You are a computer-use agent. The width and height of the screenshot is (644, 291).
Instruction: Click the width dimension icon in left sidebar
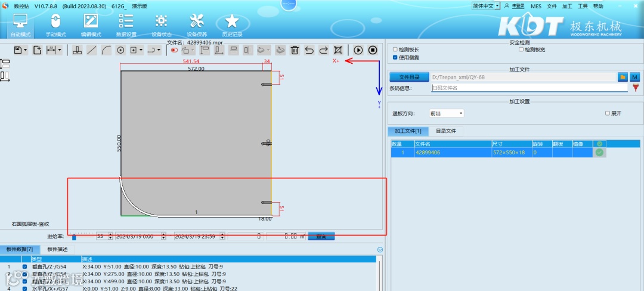point(5,76)
